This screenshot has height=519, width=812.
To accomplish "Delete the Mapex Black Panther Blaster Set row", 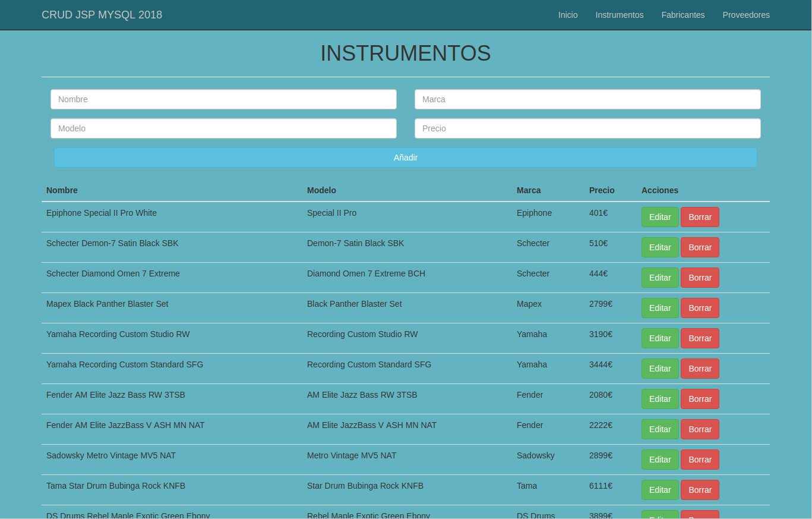I will coord(700,308).
